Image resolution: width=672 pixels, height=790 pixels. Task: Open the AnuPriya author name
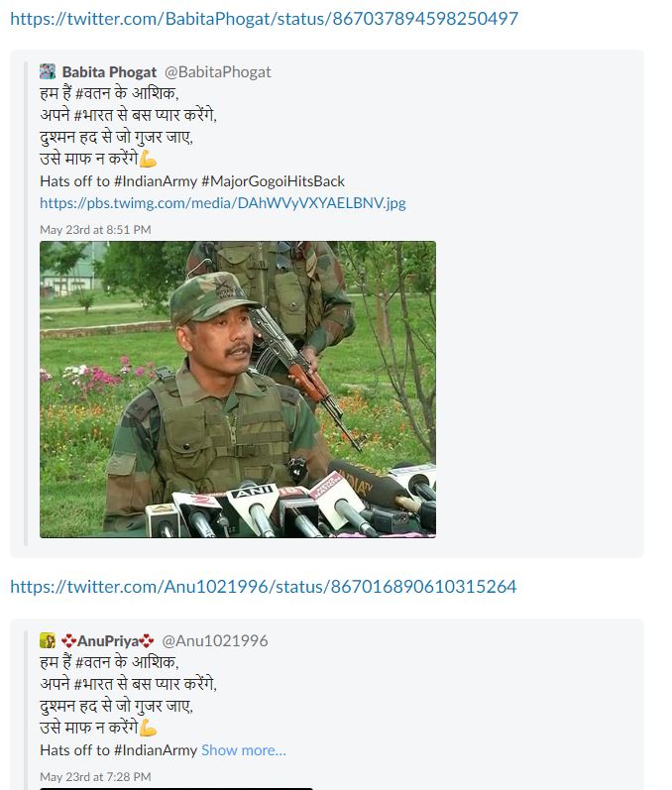pos(108,641)
